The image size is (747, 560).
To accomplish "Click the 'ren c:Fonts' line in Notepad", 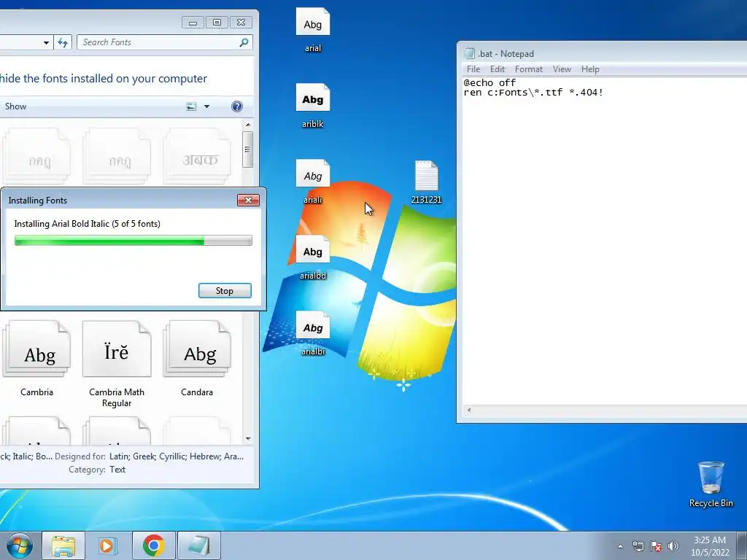I will click(x=533, y=93).
